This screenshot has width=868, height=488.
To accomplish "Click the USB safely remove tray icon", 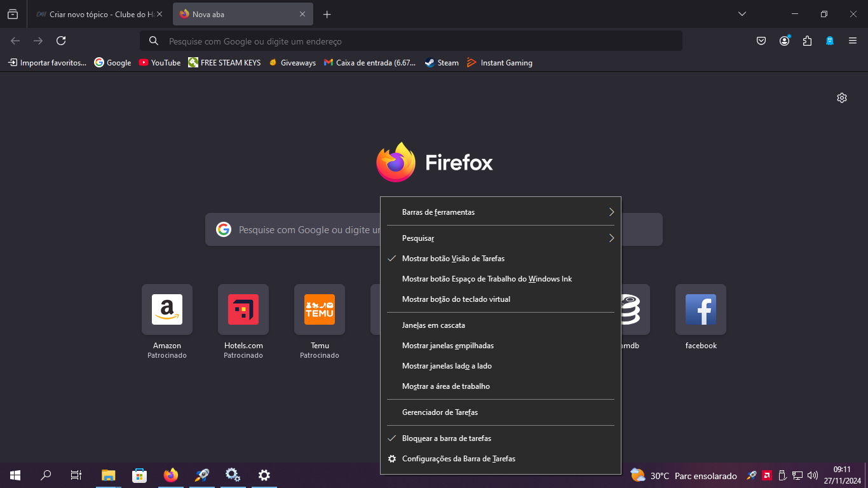I will click(782, 475).
